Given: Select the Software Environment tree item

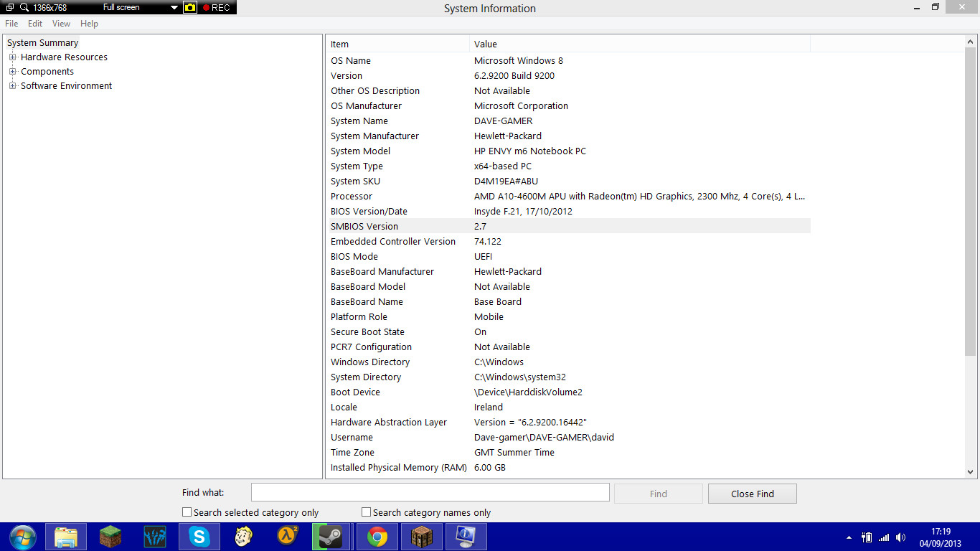Looking at the screenshot, I should click(x=66, y=86).
